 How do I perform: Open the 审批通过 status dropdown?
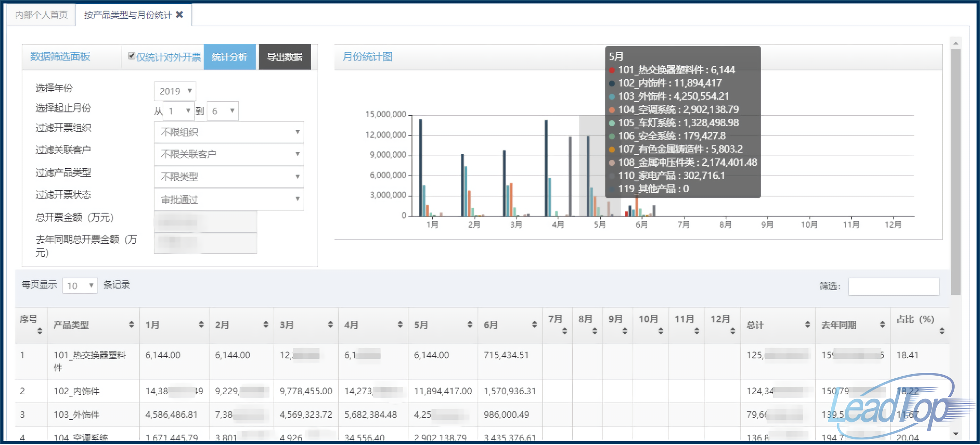pos(229,199)
